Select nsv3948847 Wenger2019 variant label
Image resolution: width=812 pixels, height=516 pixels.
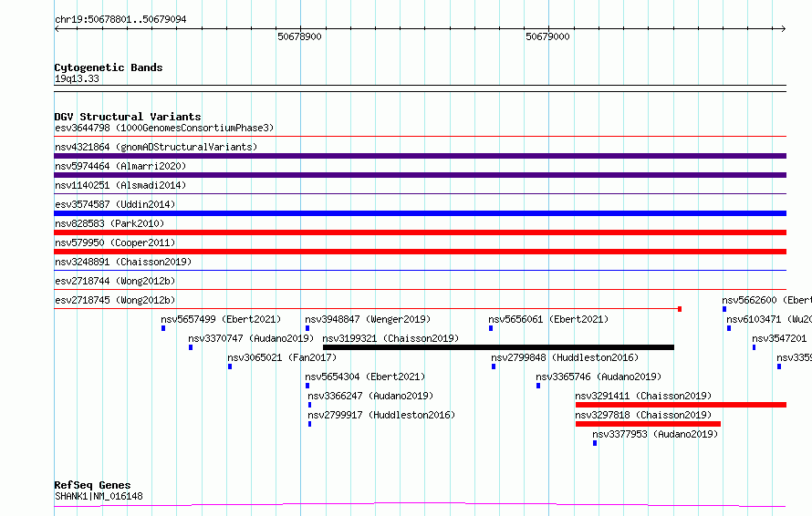tap(368, 319)
